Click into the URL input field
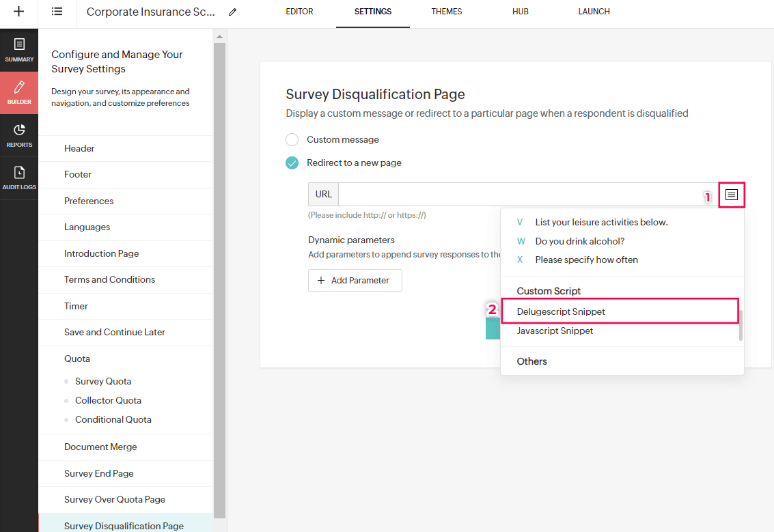Image resolution: width=774 pixels, height=532 pixels. click(519, 195)
